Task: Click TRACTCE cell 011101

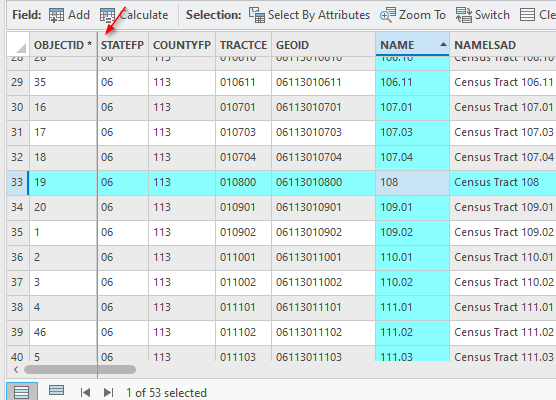Action: tap(243, 307)
